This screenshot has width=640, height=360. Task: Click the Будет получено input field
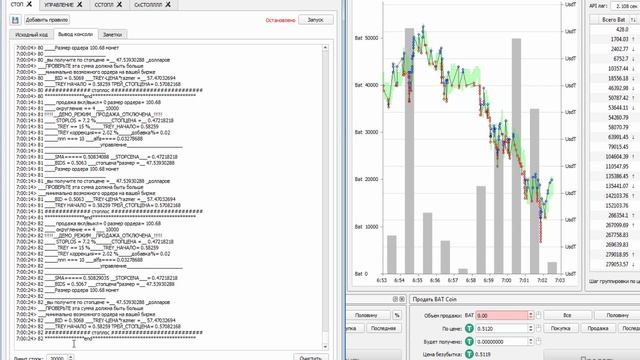(x=502, y=342)
